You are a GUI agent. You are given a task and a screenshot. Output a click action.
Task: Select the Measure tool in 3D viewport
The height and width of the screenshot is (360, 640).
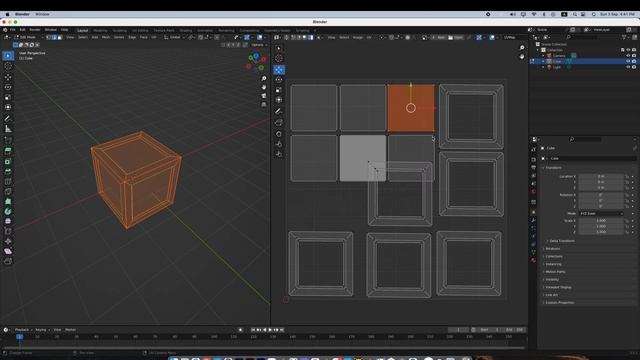point(8,129)
